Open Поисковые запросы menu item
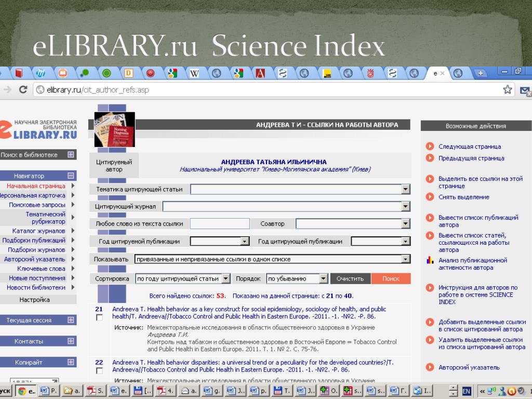 [37, 205]
